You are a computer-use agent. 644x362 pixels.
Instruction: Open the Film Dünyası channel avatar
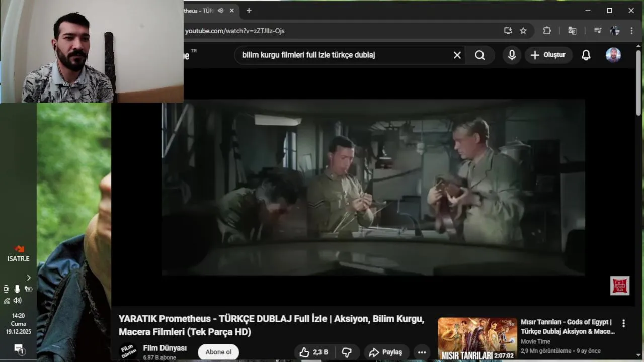click(128, 351)
